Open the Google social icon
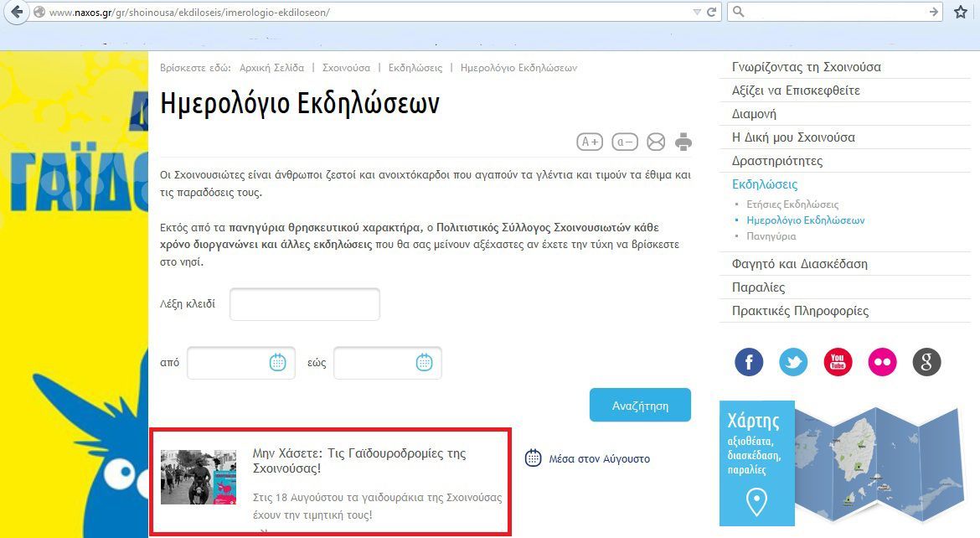 click(x=926, y=362)
